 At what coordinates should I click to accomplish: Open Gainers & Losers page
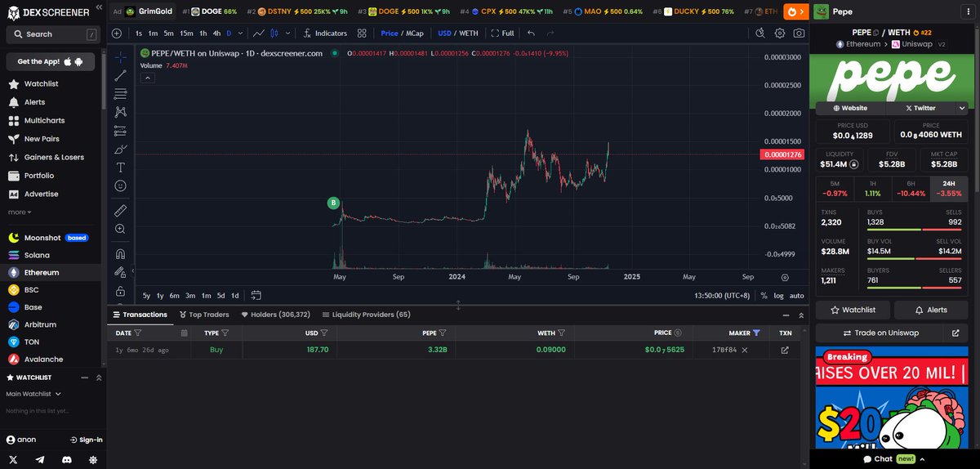(x=54, y=157)
